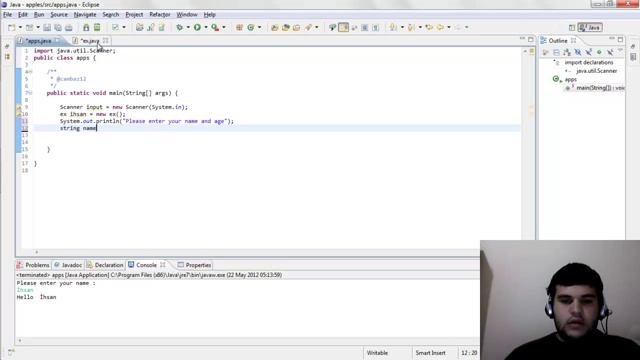
Task: Toggle Hide Static Members in the Outline toolbar
Action: pos(588,52)
